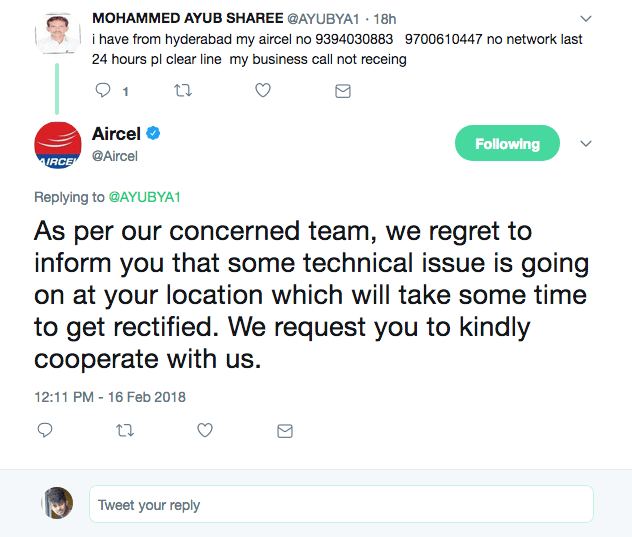Retweet Mohammed Ayub's tweet

(183, 90)
